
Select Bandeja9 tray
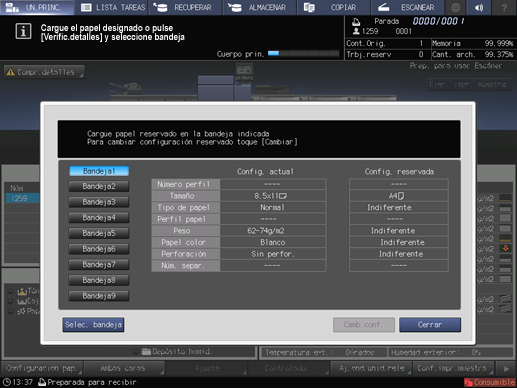[x=99, y=296]
